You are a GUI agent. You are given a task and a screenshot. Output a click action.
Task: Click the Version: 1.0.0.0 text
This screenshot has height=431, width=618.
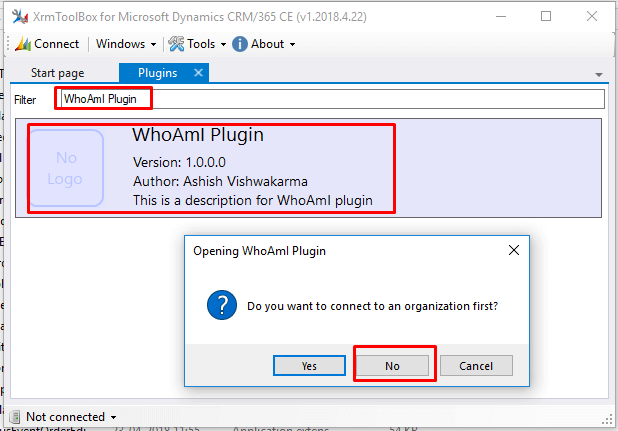tap(179, 162)
